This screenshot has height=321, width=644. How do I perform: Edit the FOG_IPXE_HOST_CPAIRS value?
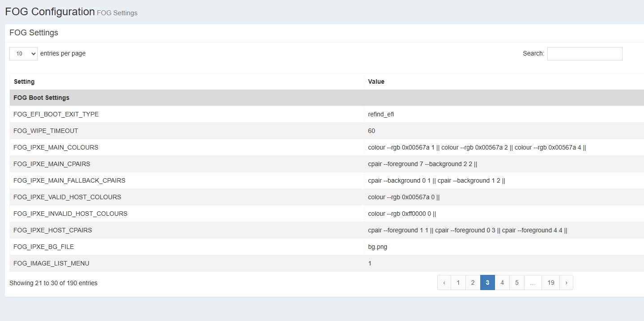pyautogui.click(x=467, y=230)
